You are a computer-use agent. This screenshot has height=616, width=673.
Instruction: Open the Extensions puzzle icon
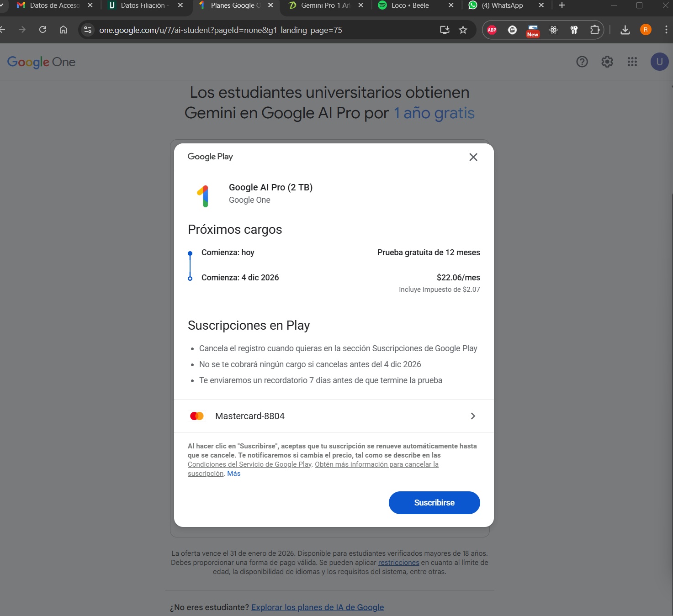594,30
